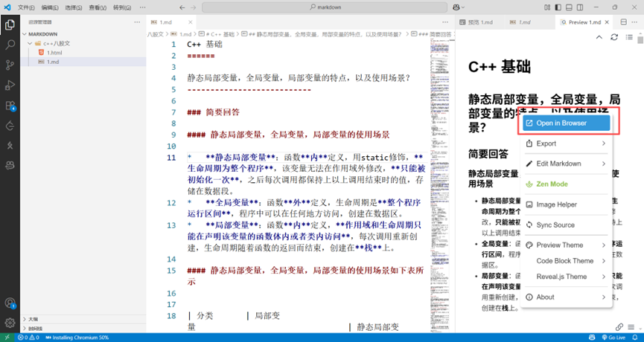Open the Source Control view
This screenshot has width=644, height=342.
[x=10, y=65]
